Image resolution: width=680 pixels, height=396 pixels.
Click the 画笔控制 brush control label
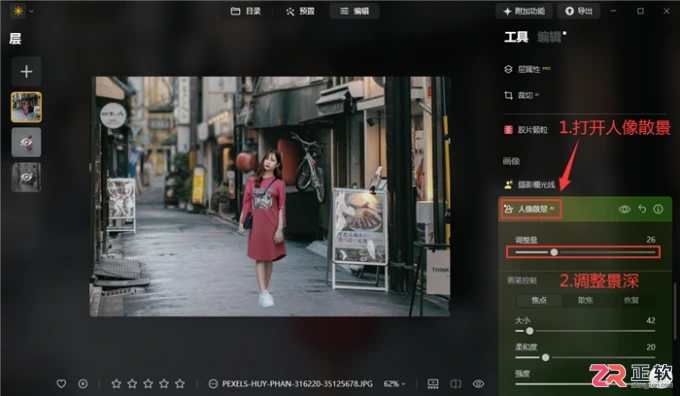[x=522, y=280]
